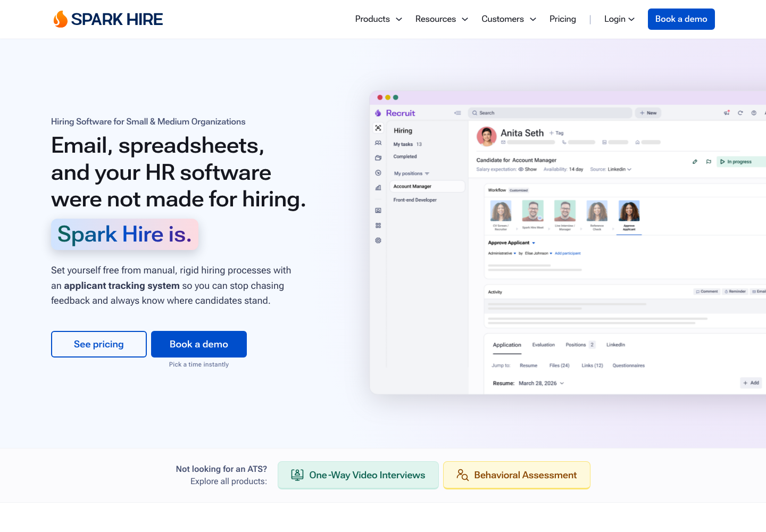Open the Customers dropdown menu
The height and width of the screenshot is (532, 766).
click(x=509, y=19)
